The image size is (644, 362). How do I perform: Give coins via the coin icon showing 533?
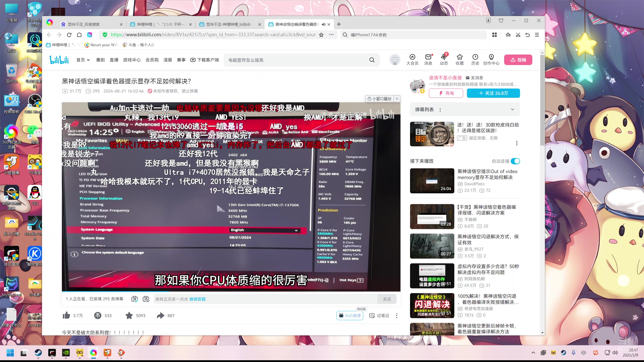tap(98, 315)
